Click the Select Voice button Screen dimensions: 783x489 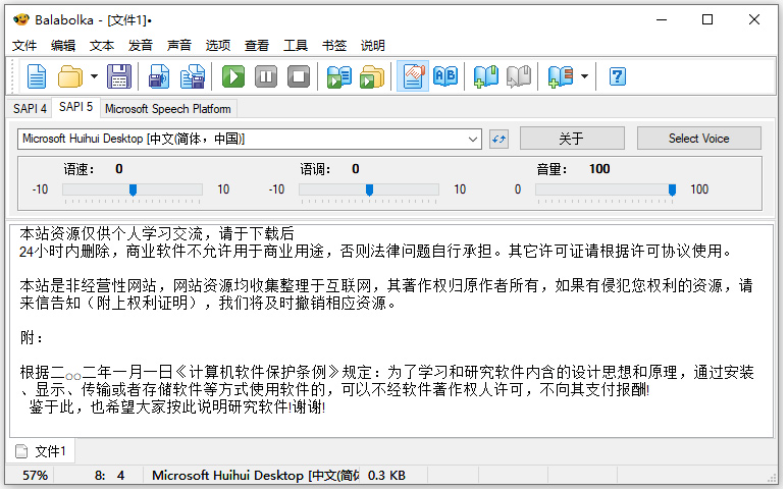pos(698,139)
